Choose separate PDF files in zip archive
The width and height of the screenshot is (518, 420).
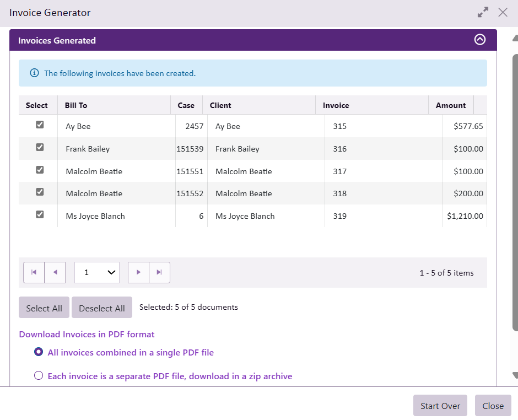tap(39, 376)
